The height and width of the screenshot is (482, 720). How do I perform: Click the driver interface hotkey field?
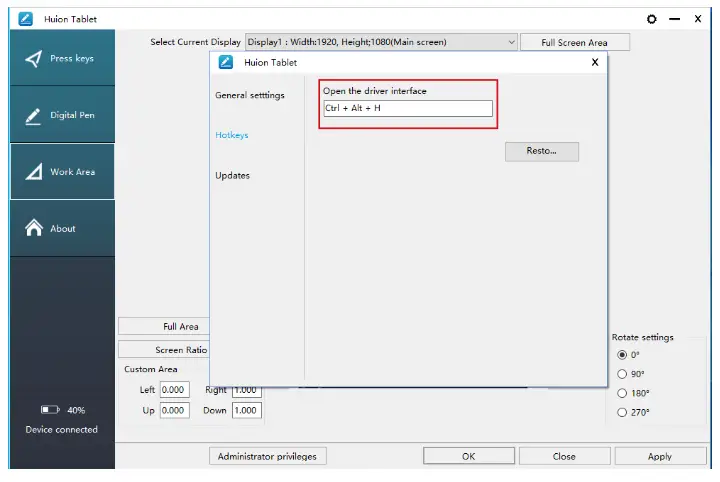coord(408,108)
